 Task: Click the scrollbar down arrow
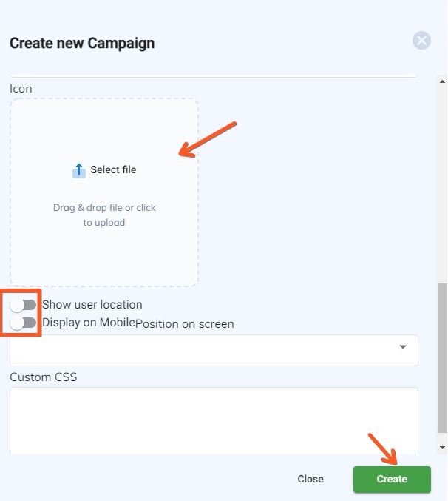[x=442, y=447]
